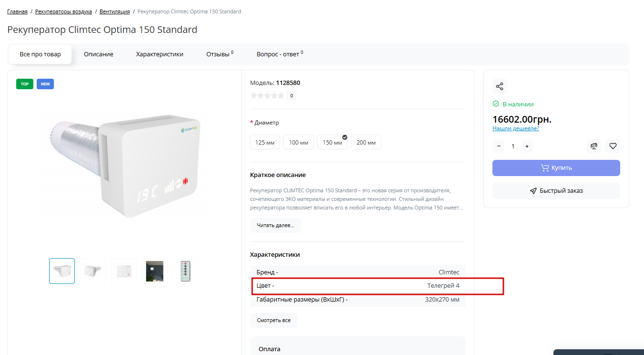This screenshot has width=644, height=355.
Task: Expand all specs with Смотреть все
Action: point(274,320)
